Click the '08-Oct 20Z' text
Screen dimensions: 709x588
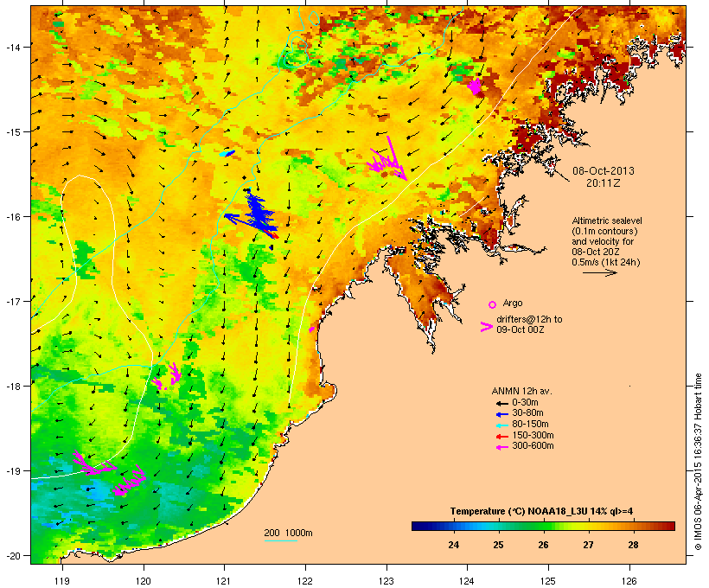click(x=596, y=252)
